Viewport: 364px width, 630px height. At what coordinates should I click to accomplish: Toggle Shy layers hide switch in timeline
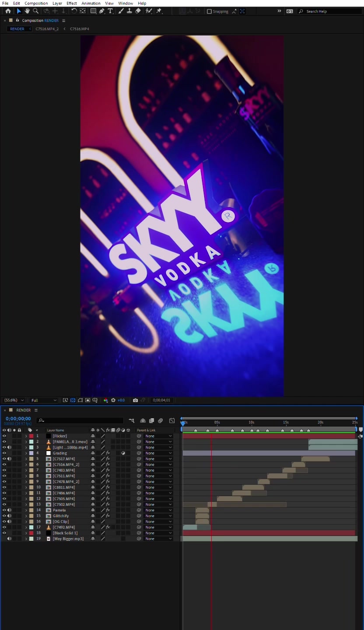click(143, 421)
